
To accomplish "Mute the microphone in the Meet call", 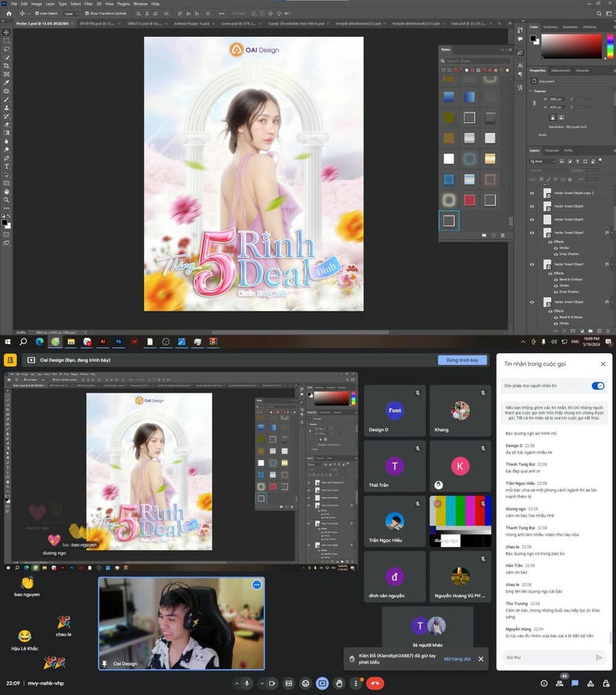I will [246, 683].
